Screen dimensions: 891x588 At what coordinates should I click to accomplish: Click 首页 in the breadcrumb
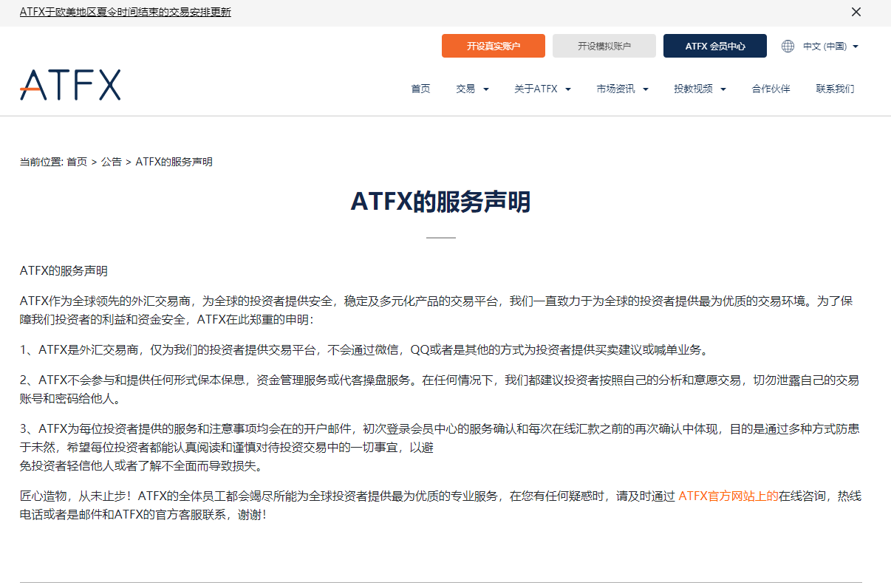click(x=77, y=162)
